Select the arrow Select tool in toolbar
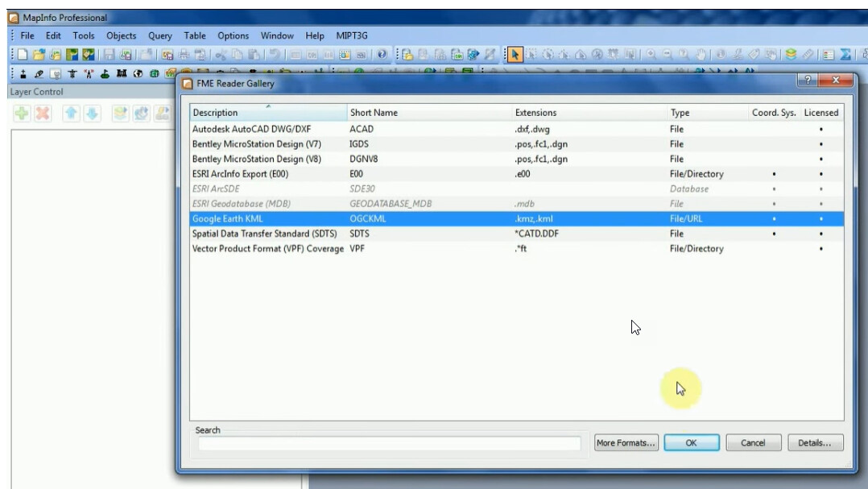This screenshot has width=868, height=489. 515,55
